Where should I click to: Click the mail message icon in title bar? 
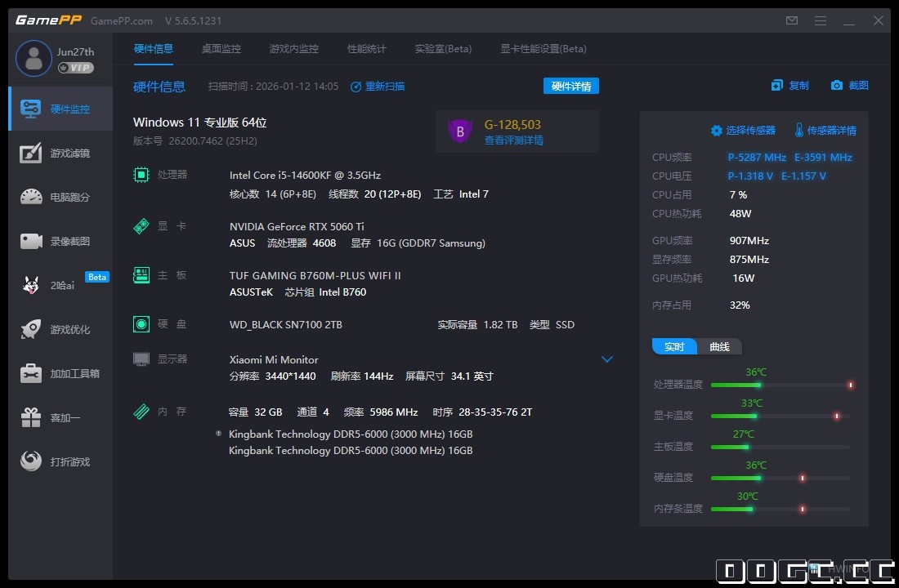(791, 20)
